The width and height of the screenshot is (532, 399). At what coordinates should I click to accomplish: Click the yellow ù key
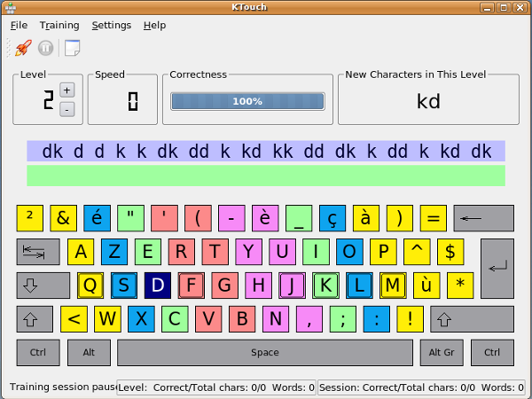click(x=426, y=286)
